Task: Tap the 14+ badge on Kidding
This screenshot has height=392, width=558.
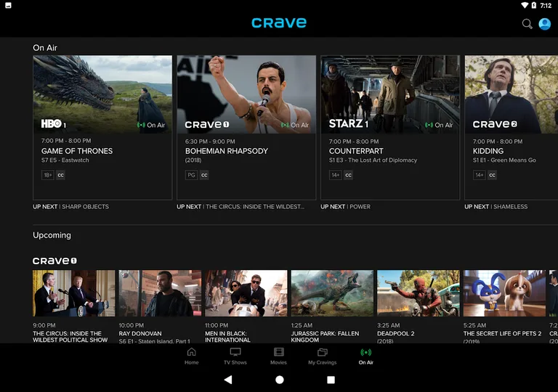Action: point(480,175)
